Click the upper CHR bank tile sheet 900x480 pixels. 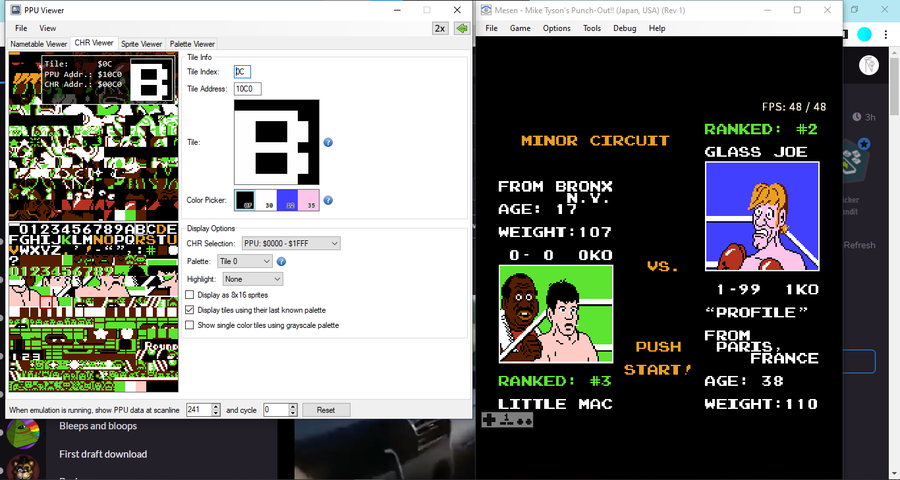(94, 136)
